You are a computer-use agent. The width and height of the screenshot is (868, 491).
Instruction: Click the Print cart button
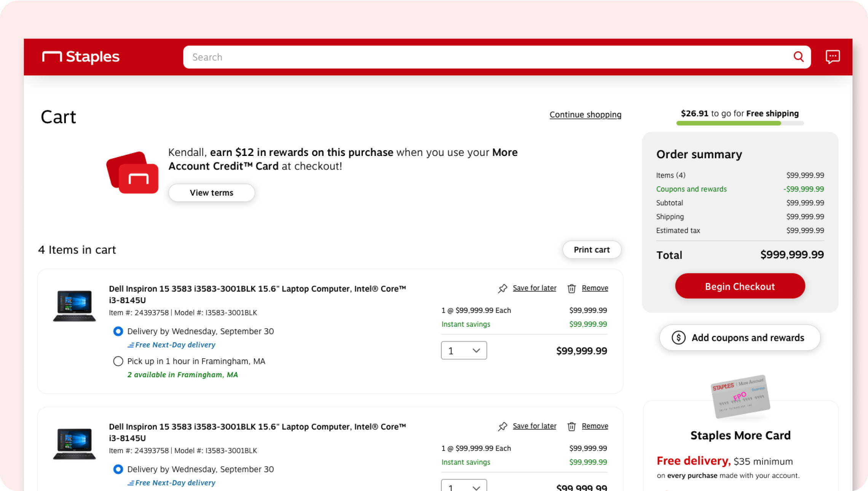click(x=592, y=250)
